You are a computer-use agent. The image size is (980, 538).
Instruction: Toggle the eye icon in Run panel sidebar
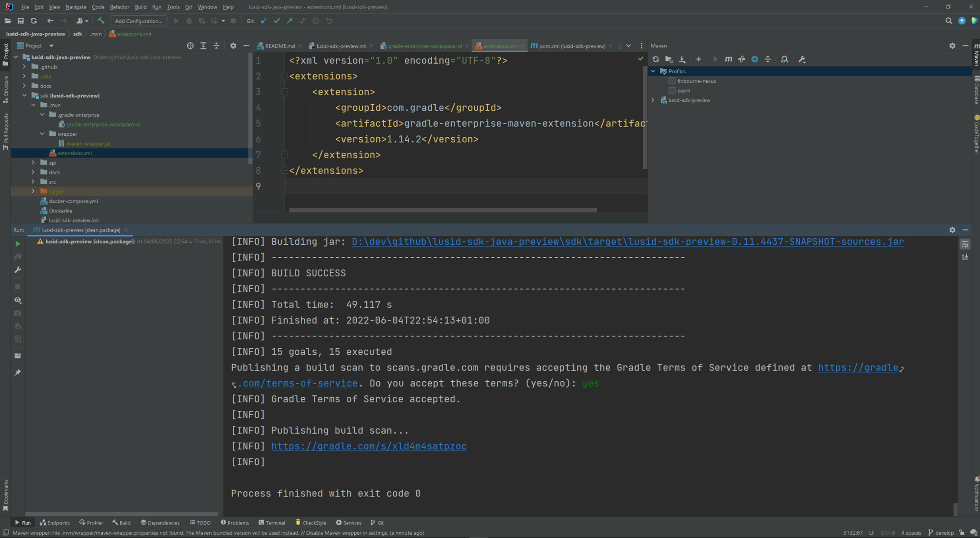[x=17, y=300]
